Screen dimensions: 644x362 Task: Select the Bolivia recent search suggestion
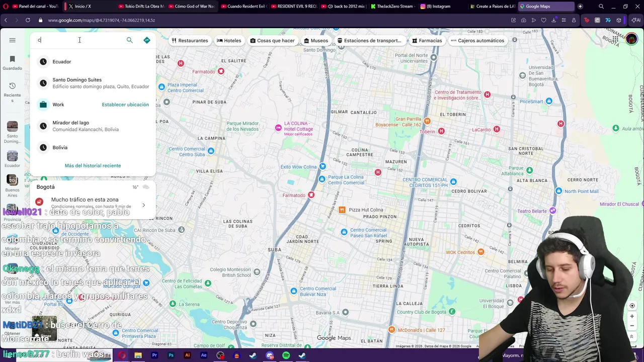93,147
